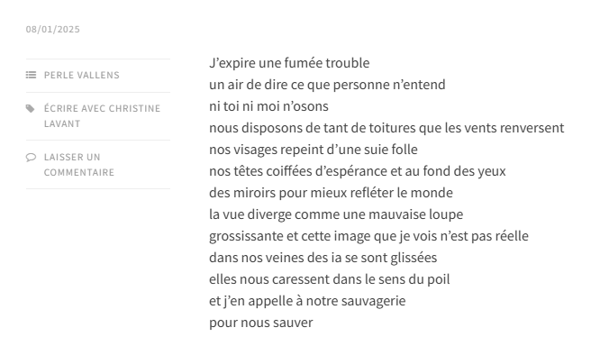
Task: Click the tag icon beside Écrire avec Christine Lavant
Action: 31,109
